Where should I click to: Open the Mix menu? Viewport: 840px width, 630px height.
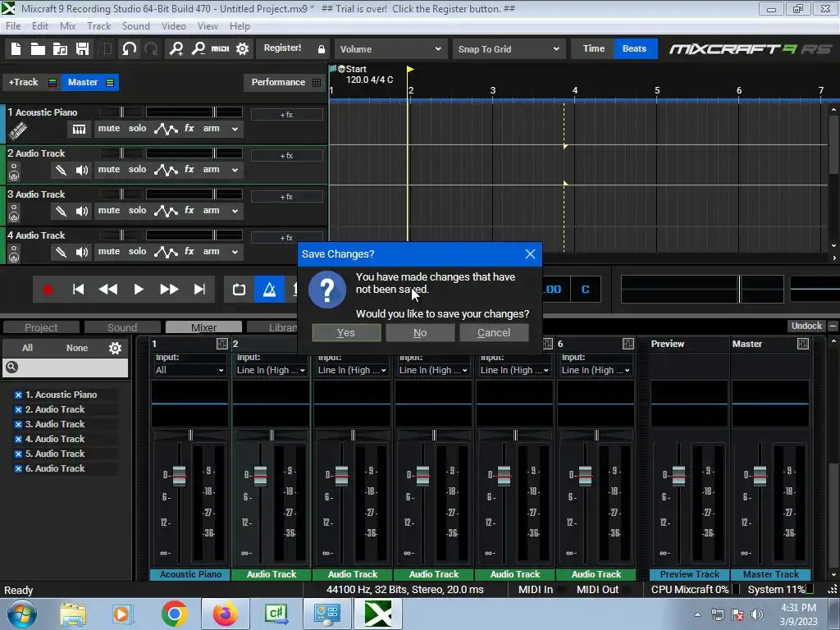click(67, 26)
